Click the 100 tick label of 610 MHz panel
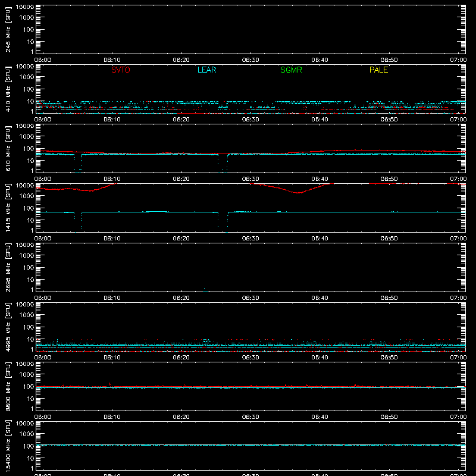Screen dimensions: 476x476 (29, 149)
